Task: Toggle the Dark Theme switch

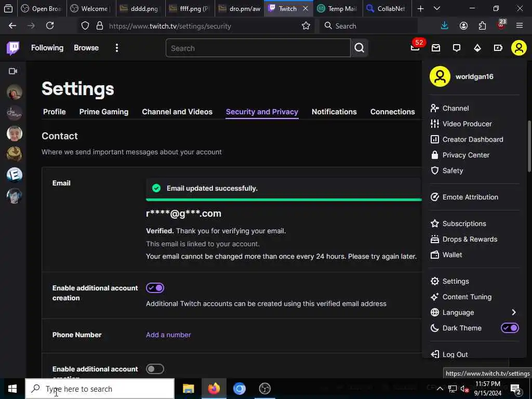Action: click(510, 328)
